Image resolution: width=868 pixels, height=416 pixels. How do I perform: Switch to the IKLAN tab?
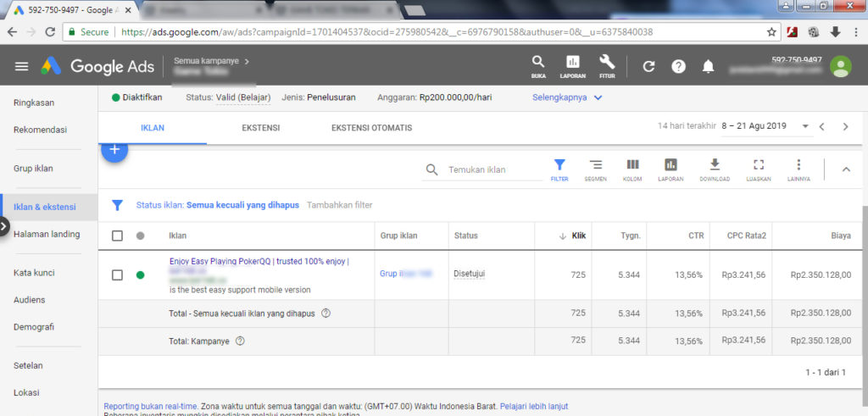[x=153, y=128]
